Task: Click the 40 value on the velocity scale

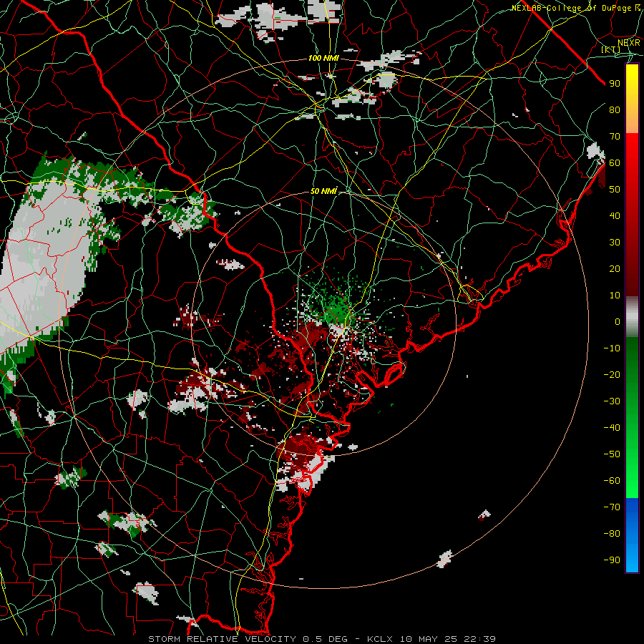Action: (615, 216)
